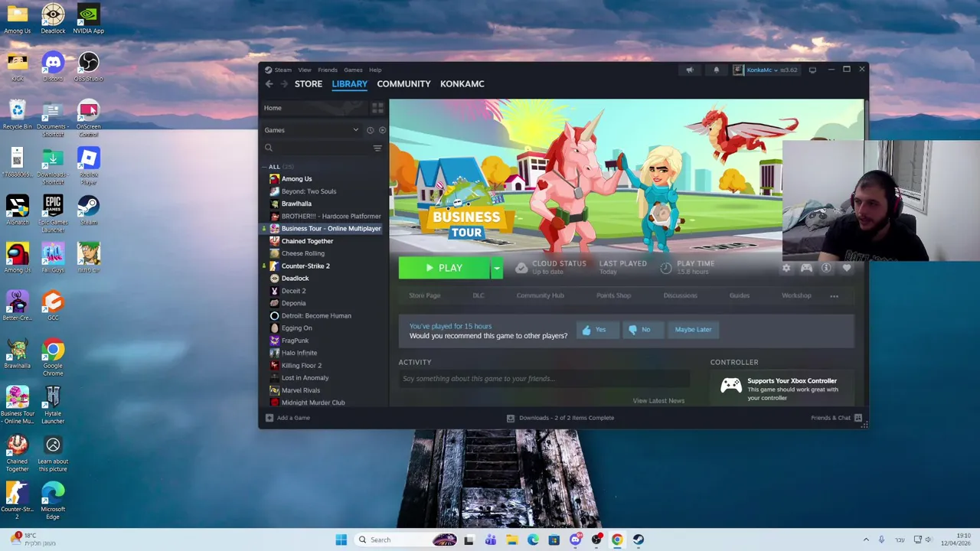Image resolution: width=980 pixels, height=551 pixels.
Task: Open the View menu
Action: tap(305, 70)
